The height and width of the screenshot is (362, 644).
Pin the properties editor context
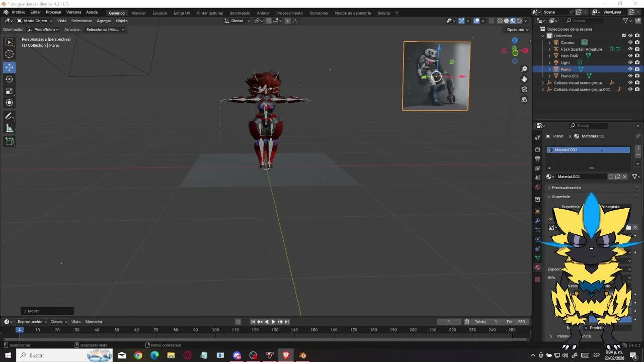click(x=638, y=136)
